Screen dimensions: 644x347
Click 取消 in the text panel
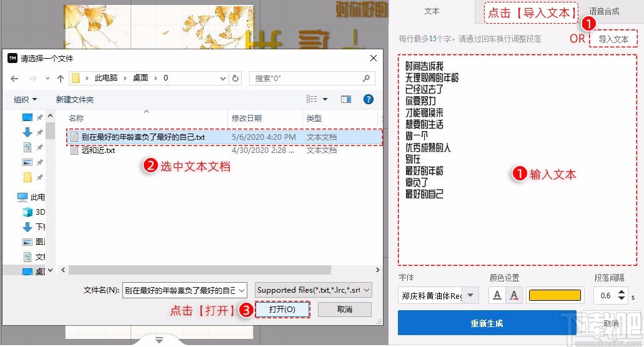(612, 324)
